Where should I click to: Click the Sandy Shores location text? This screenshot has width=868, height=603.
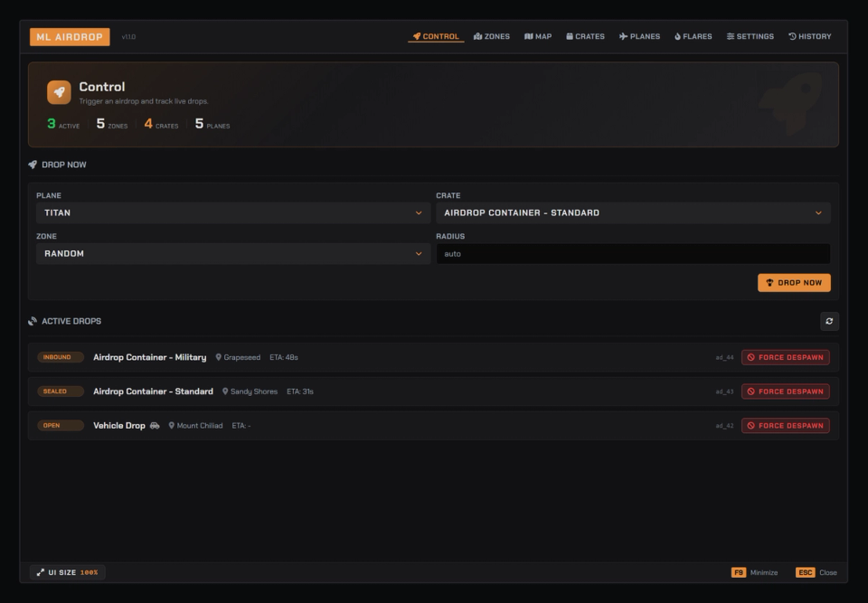point(254,391)
